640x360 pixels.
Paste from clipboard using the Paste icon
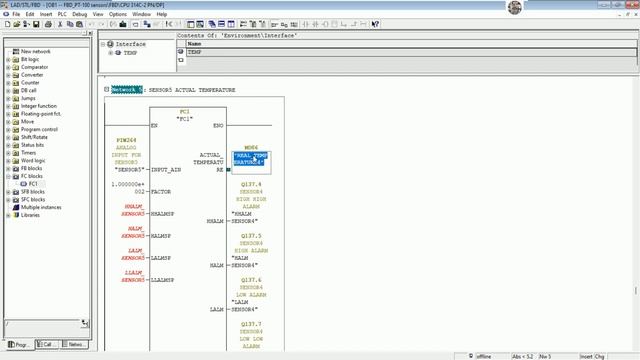coord(80,24)
